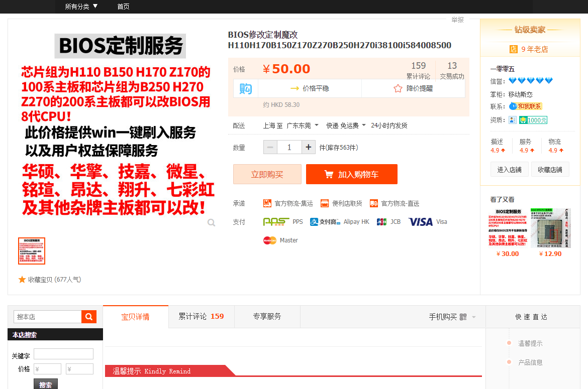Open the ¥12.90 recommended product thumbnail
588x389 pixels.
point(550,228)
